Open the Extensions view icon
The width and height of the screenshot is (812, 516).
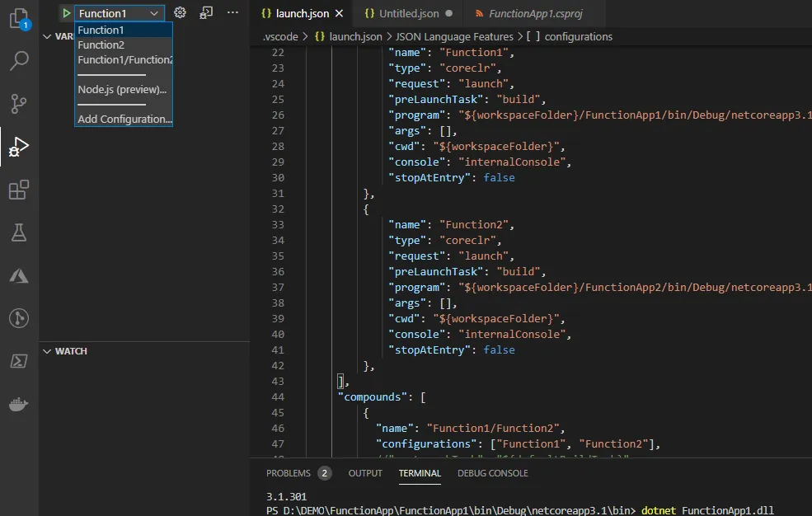tap(19, 190)
